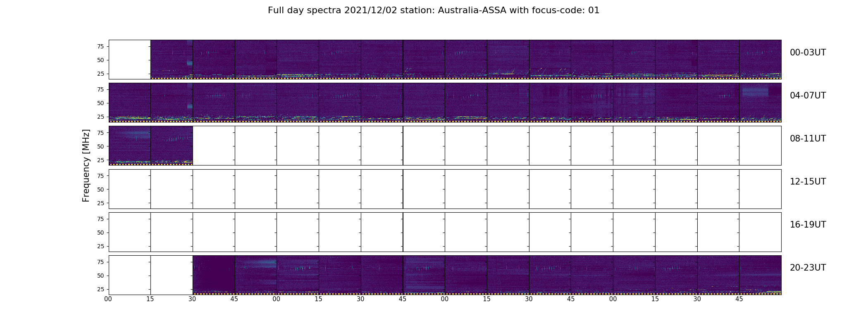Click the 75 tick in the 00-03UT row
The image size is (868, 331).
point(100,47)
